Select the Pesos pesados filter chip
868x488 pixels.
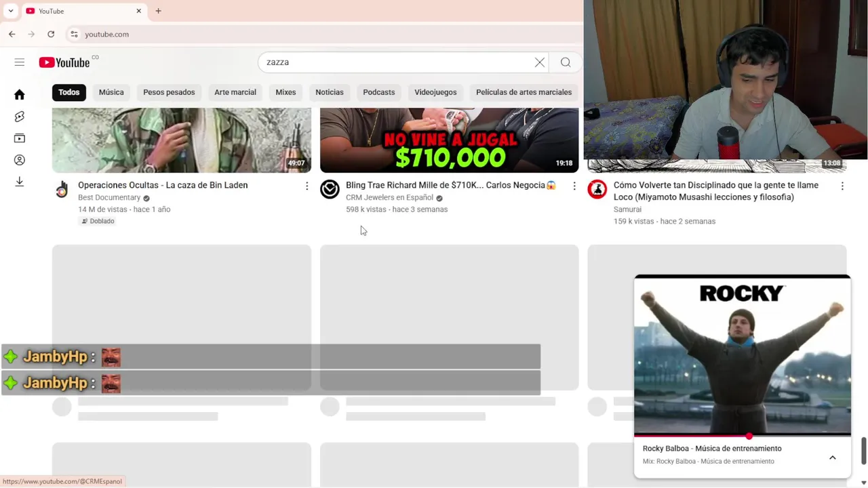click(x=169, y=92)
